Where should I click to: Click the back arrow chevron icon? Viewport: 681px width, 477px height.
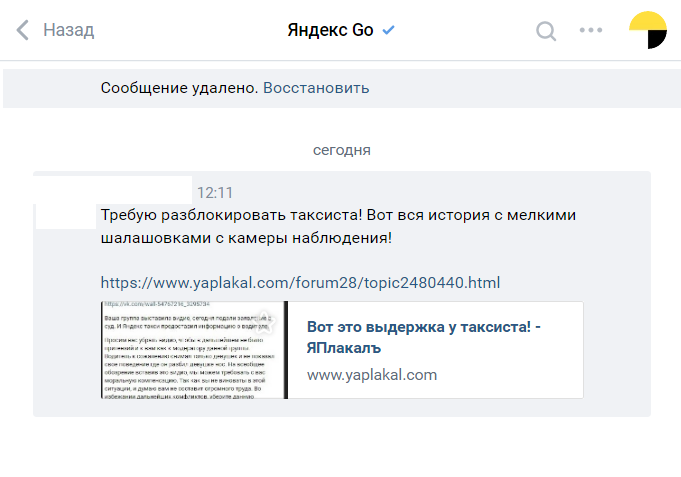pyautogui.click(x=23, y=30)
